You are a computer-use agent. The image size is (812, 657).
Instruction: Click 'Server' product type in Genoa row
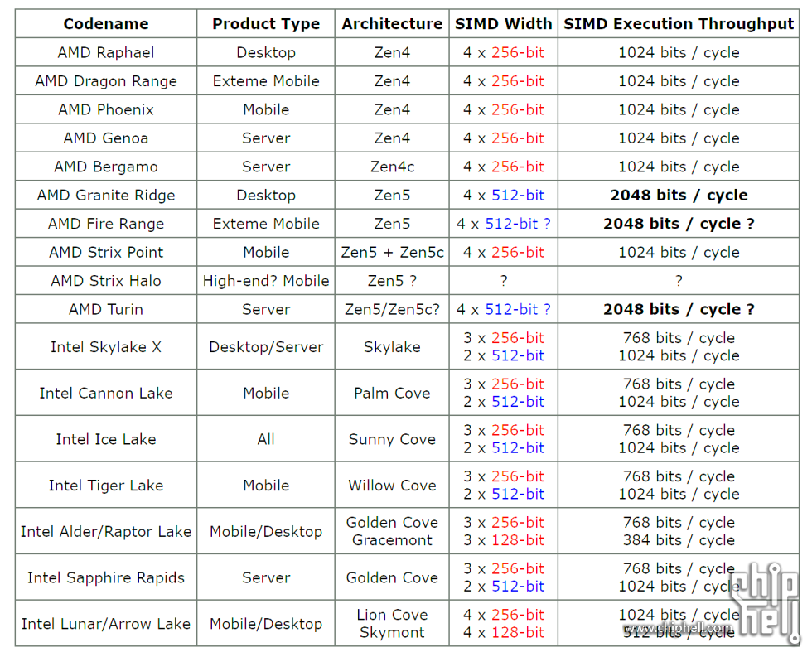coord(266,138)
